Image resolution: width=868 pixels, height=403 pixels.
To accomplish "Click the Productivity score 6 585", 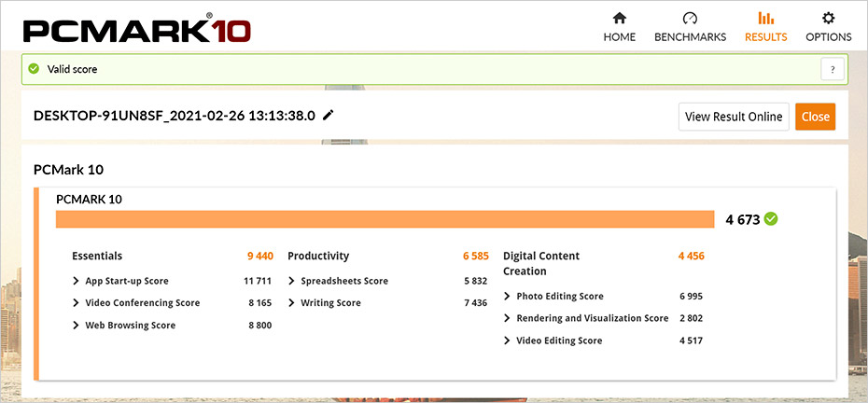I will (476, 256).
